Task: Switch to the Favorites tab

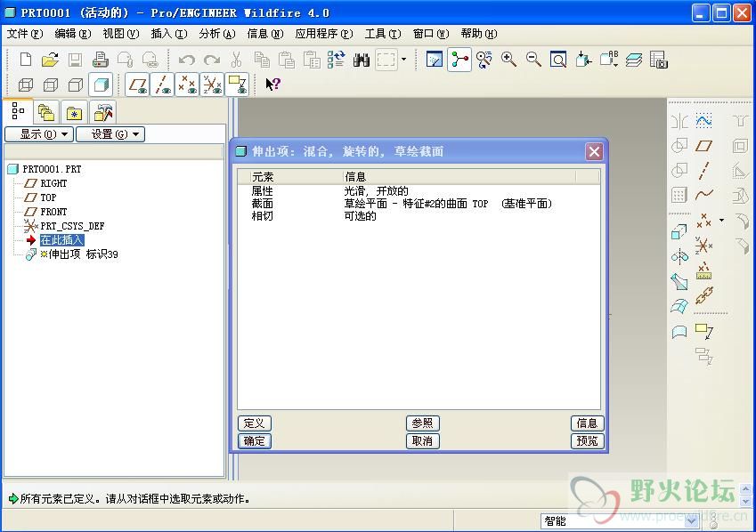Action: pyautogui.click(x=74, y=113)
